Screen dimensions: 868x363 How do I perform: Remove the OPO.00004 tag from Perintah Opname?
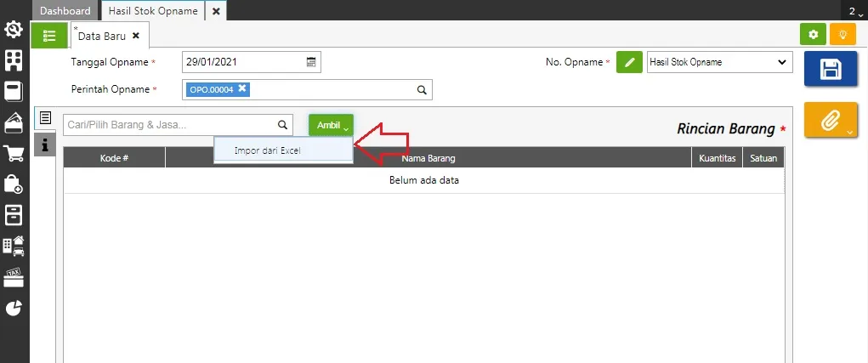242,88
